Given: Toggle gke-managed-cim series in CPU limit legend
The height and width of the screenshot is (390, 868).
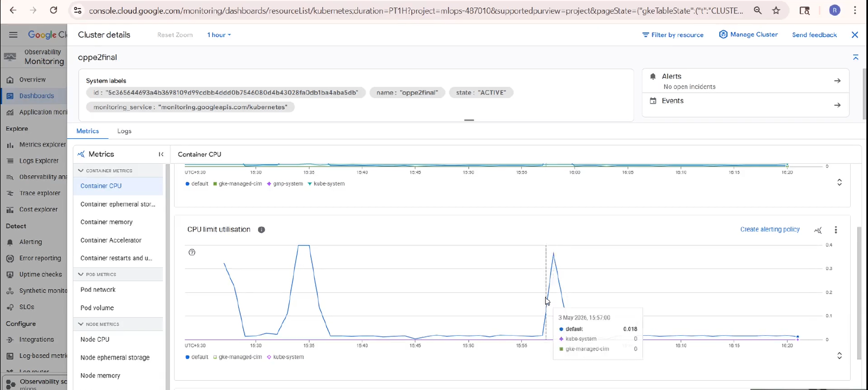Looking at the screenshot, I should (238, 357).
